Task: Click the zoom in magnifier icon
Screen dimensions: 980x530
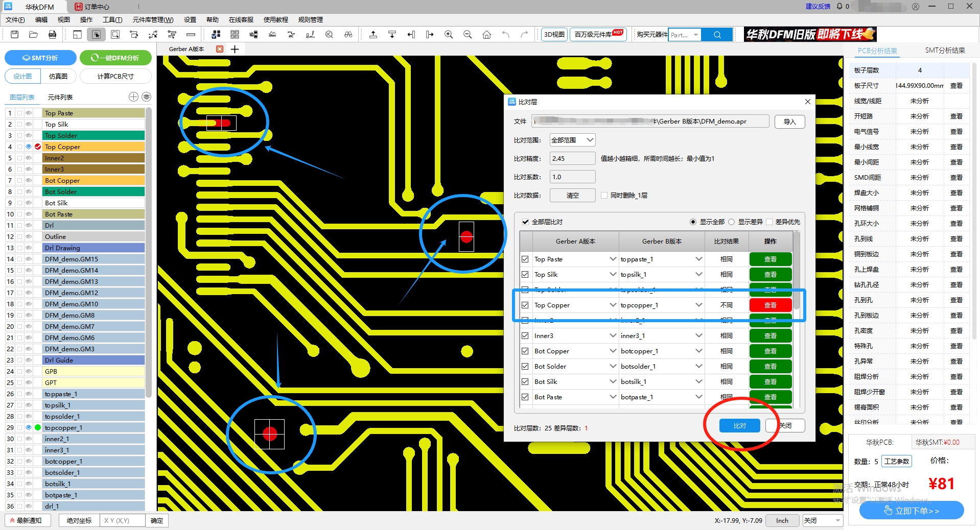Action: click(x=449, y=35)
